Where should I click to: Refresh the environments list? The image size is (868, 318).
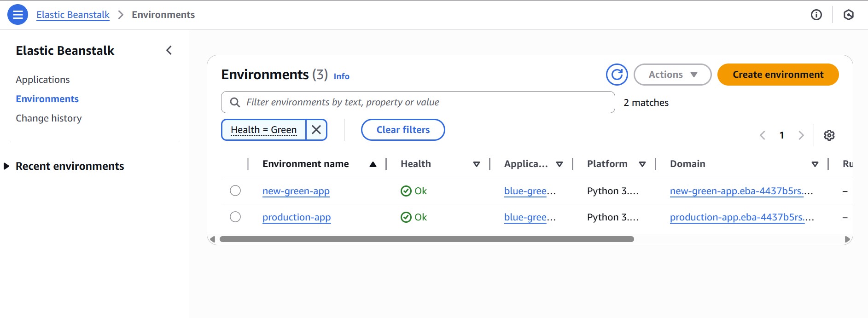(617, 75)
